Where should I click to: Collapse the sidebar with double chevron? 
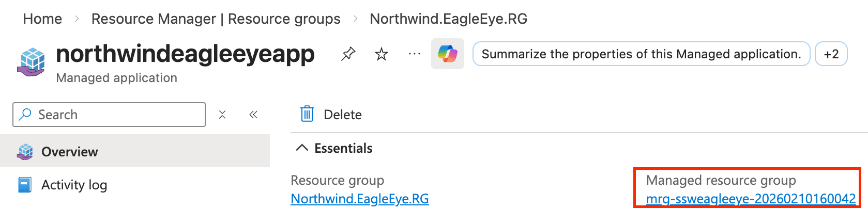tap(253, 115)
